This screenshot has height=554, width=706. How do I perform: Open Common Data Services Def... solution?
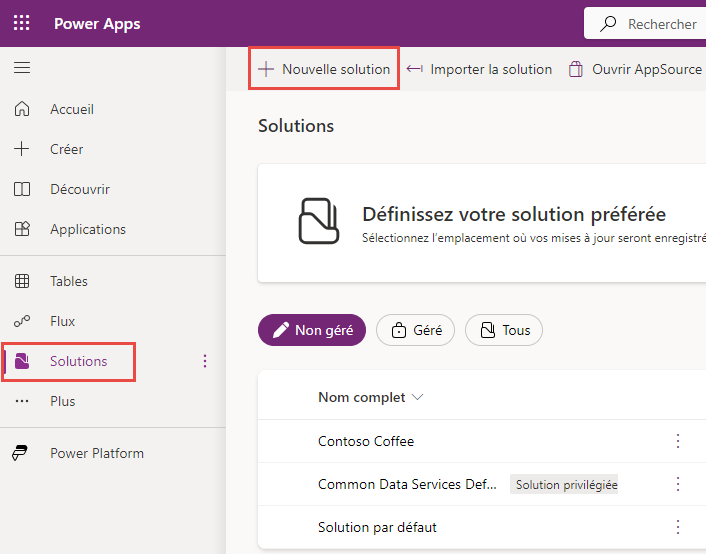pyautogui.click(x=407, y=484)
